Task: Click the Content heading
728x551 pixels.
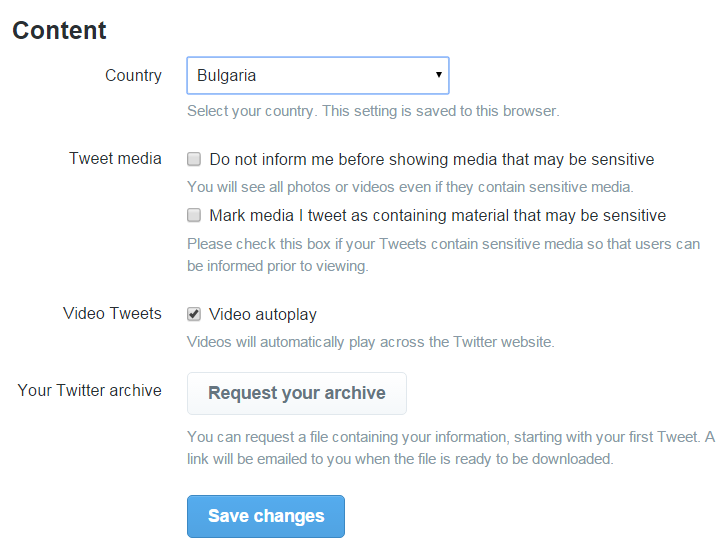Action: point(59,31)
